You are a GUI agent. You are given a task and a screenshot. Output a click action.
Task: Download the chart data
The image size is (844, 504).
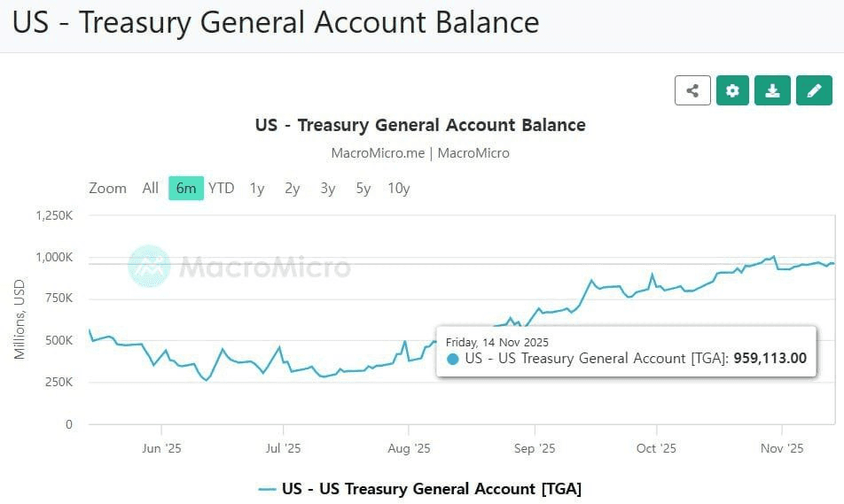point(772,90)
